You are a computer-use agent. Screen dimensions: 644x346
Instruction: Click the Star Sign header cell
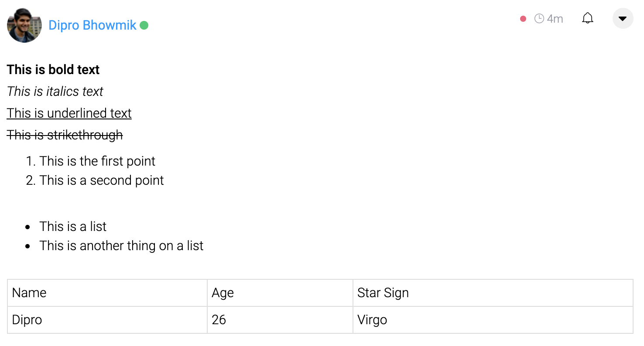493,293
